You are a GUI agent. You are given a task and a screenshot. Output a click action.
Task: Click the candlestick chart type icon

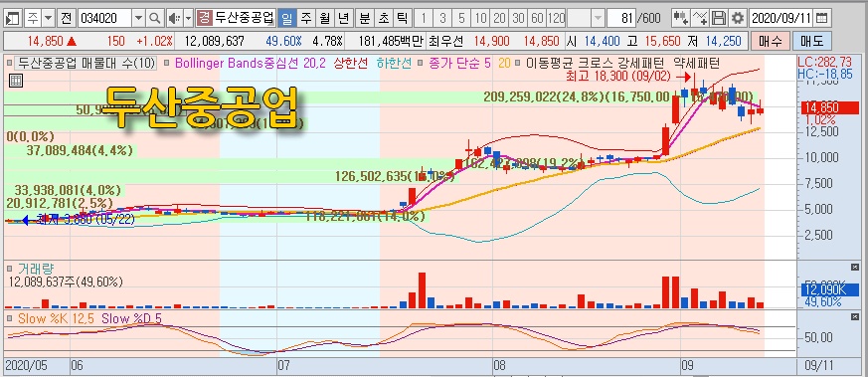click(680, 18)
